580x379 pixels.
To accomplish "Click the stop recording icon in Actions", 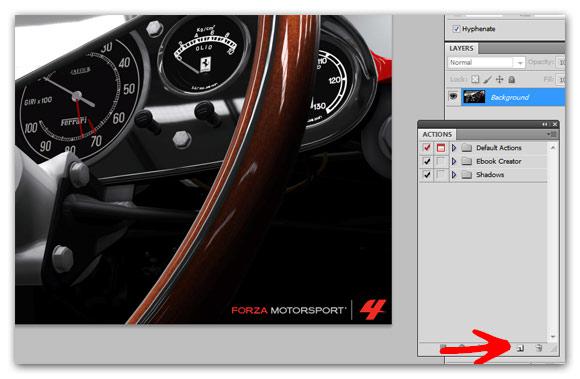I will coord(444,347).
